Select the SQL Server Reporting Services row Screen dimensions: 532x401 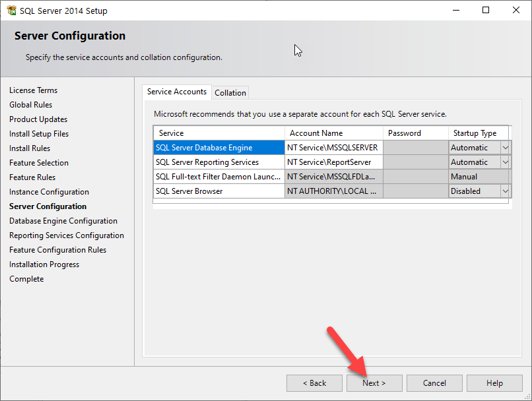point(219,162)
